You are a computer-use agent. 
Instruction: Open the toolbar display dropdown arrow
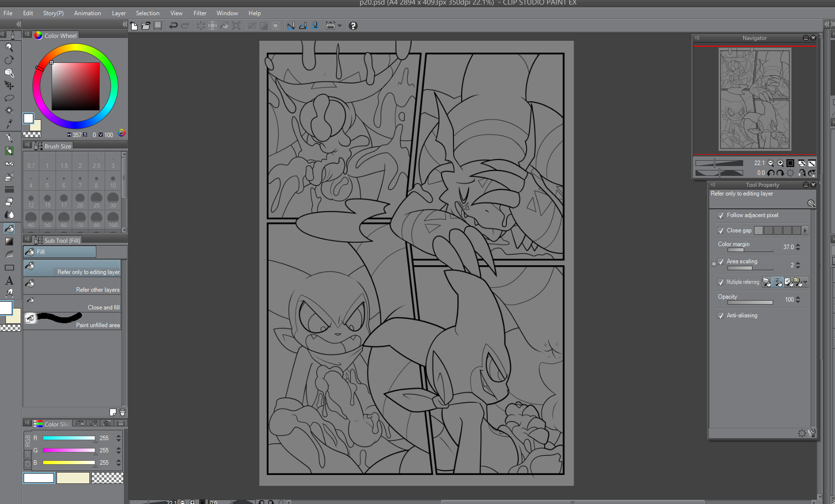339,26
